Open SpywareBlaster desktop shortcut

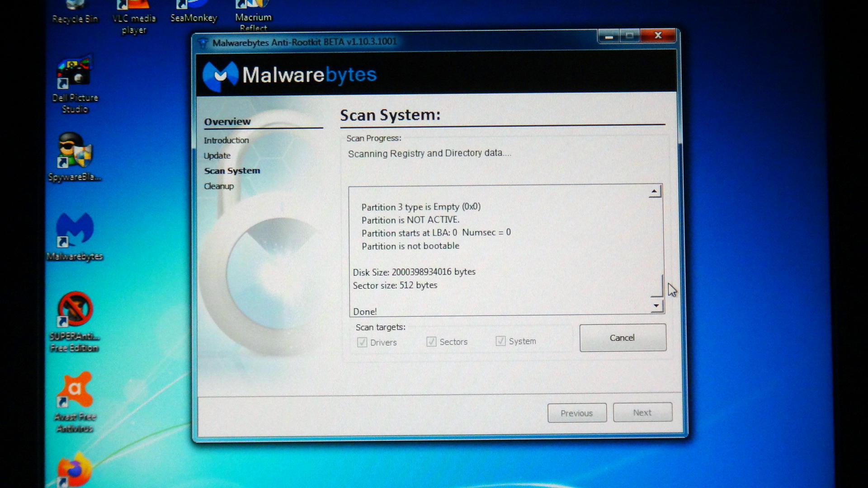[75, 157]
